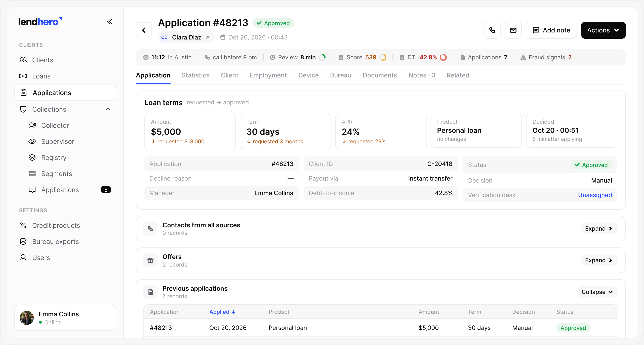Click the Clients sidebar icon
644x345 pixels.
pos(23,60)
